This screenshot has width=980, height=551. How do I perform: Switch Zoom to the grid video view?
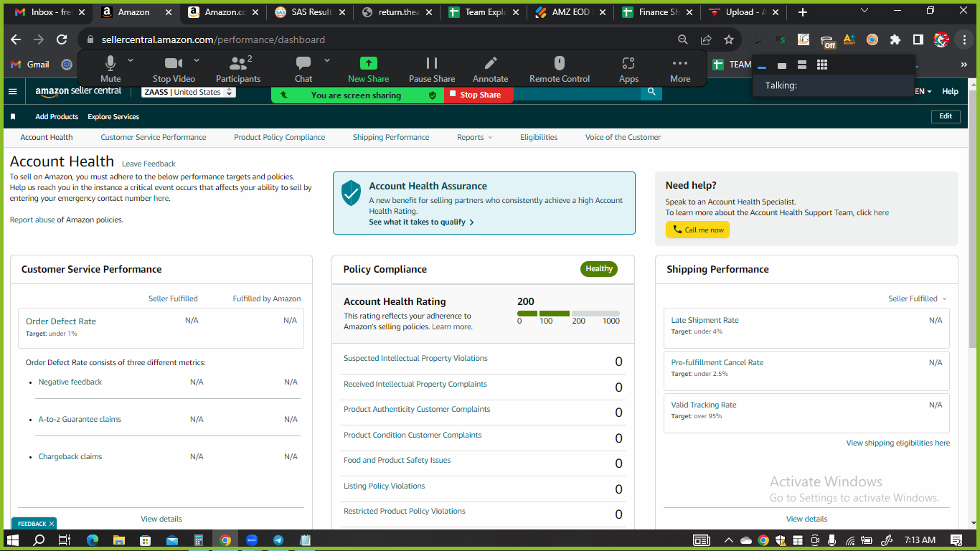(x=822, y=65)
